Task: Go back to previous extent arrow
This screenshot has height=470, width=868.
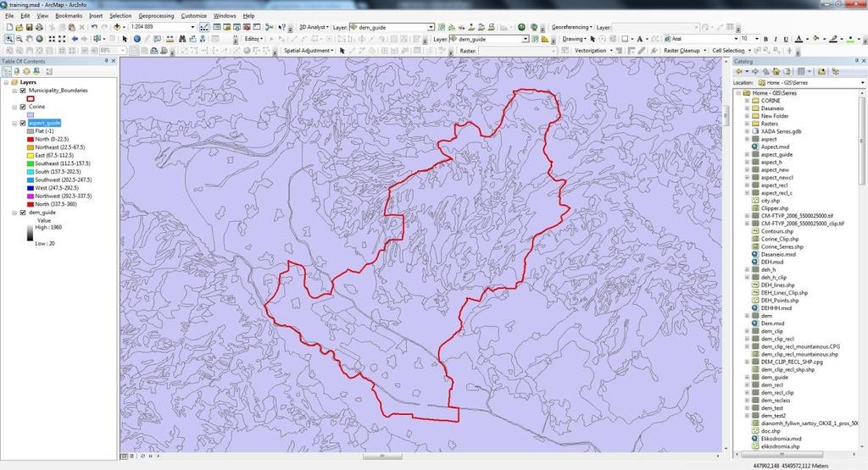Action: click(x=75, y=39)
